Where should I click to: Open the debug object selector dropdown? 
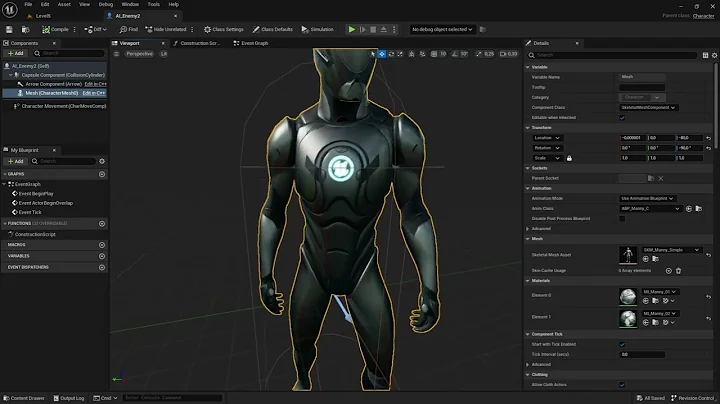click(x=442, y=29)
